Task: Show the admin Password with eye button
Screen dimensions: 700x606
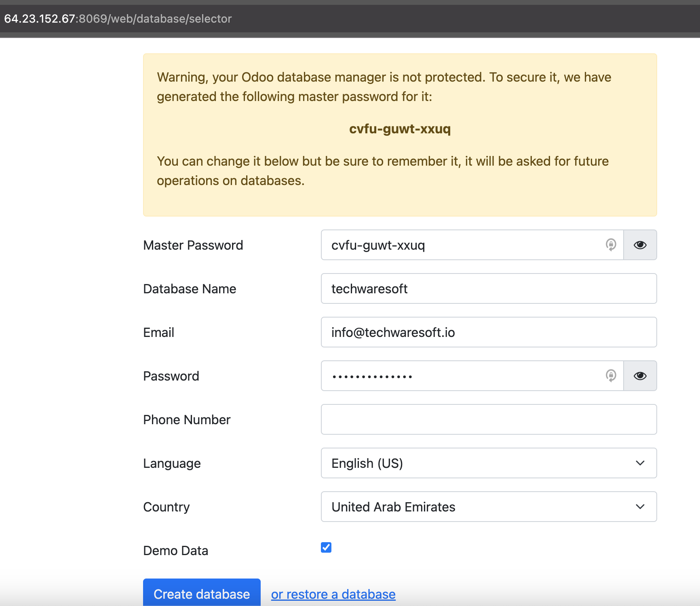Action: click(640, 376)
